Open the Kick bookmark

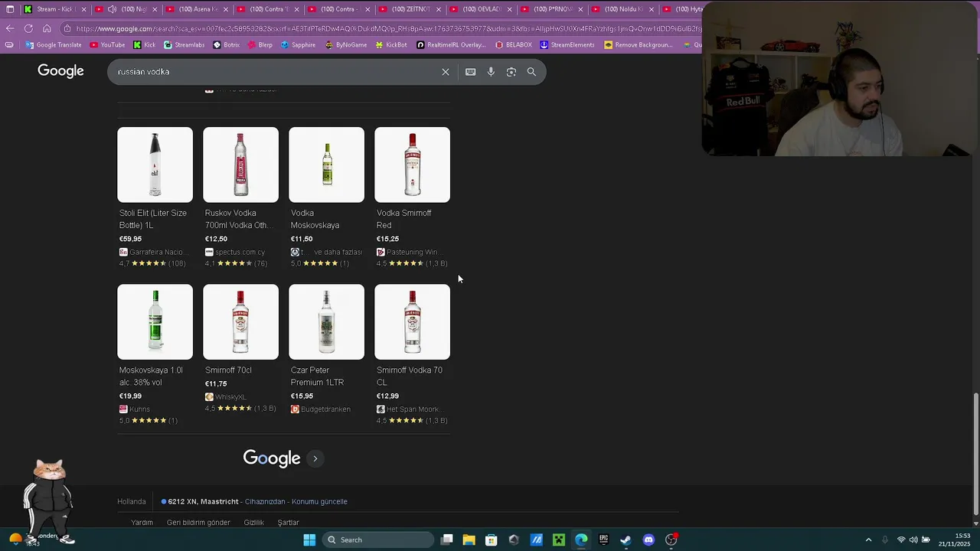[145, 44]
